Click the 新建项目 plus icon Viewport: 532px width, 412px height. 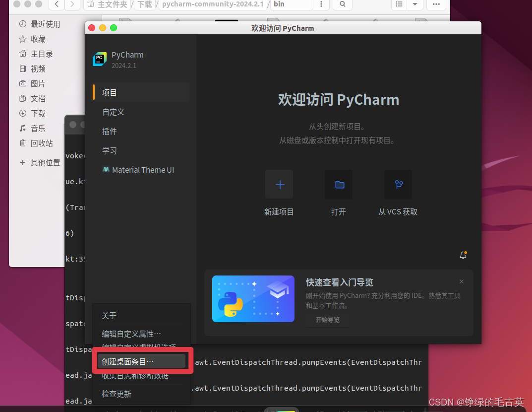279,185
